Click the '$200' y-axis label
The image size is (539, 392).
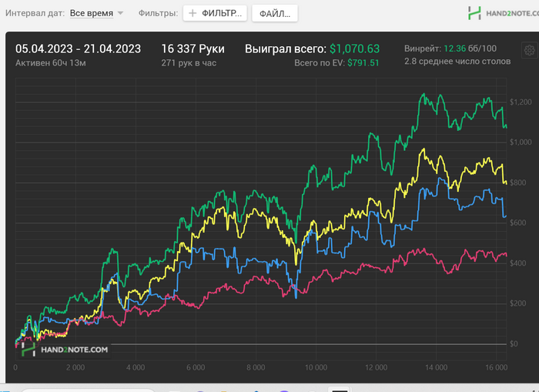click(x=517, y=303)
